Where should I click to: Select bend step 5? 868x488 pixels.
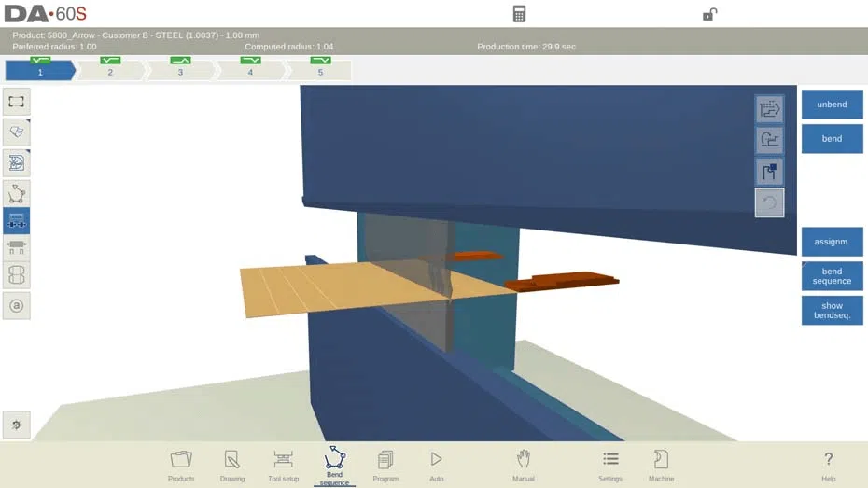tap(320, 69)
